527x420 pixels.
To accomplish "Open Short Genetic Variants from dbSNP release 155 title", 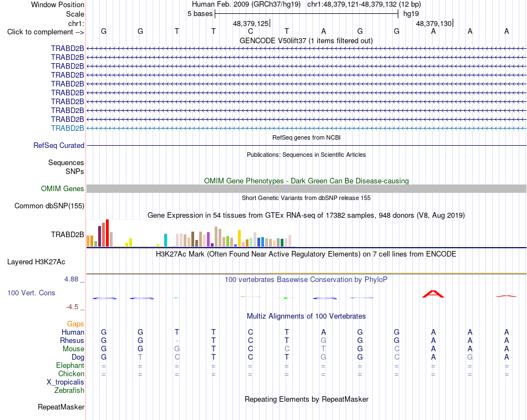I will point(306,198).
